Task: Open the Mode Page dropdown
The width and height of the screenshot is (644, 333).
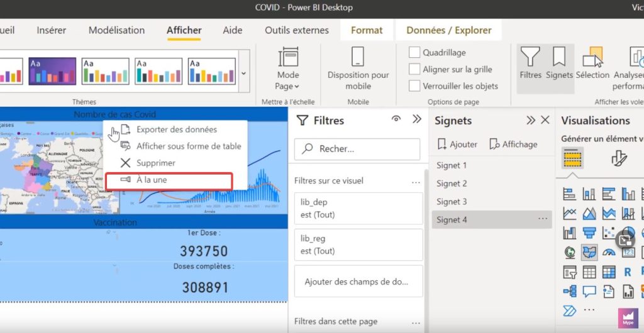Action: click(x=288, y=68)
